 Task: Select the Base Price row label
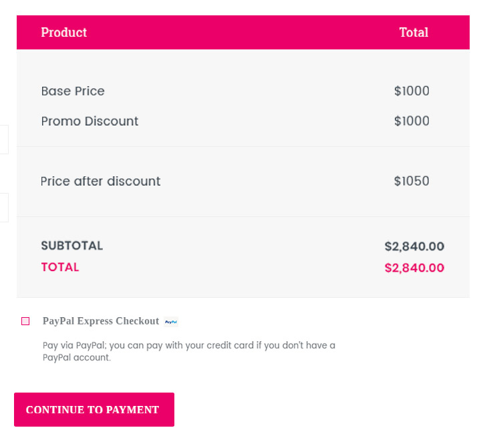pos(73,91)
